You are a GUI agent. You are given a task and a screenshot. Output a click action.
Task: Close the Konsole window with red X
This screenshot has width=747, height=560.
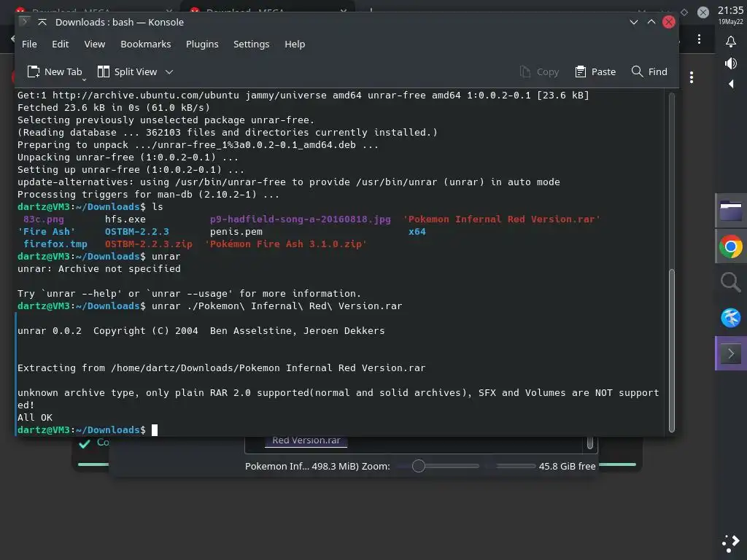coord(669,22)
